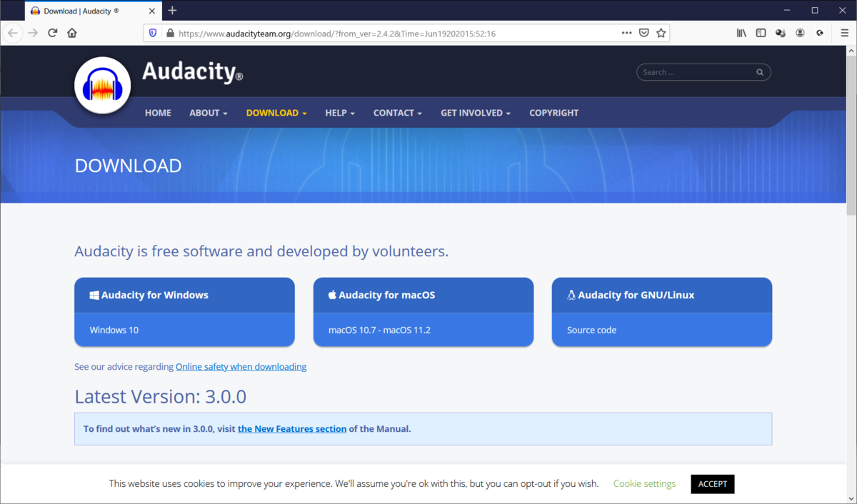Open the HOME menu item
Viewport: 857px width, 504px height.
(x=158, y=113)
